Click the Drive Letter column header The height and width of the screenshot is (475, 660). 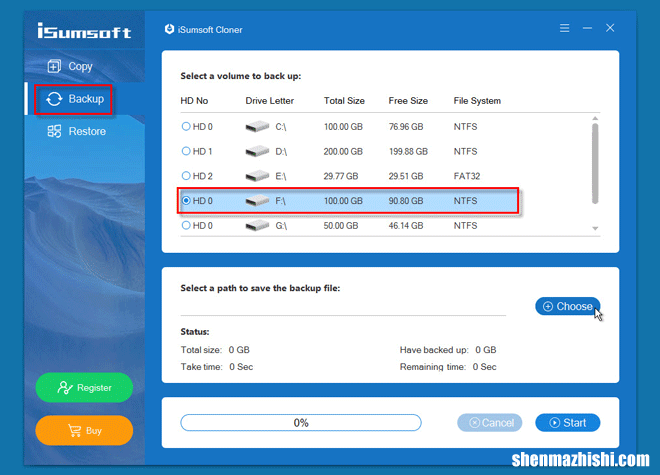click(269, 101)
